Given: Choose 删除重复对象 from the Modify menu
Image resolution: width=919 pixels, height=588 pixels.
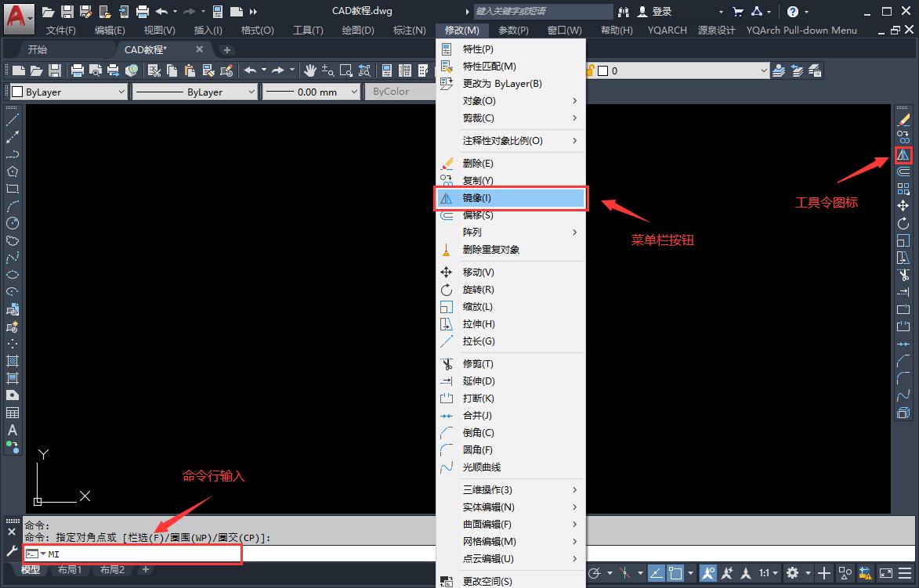Looking at the screenshot, I should (x=511, y=250).
